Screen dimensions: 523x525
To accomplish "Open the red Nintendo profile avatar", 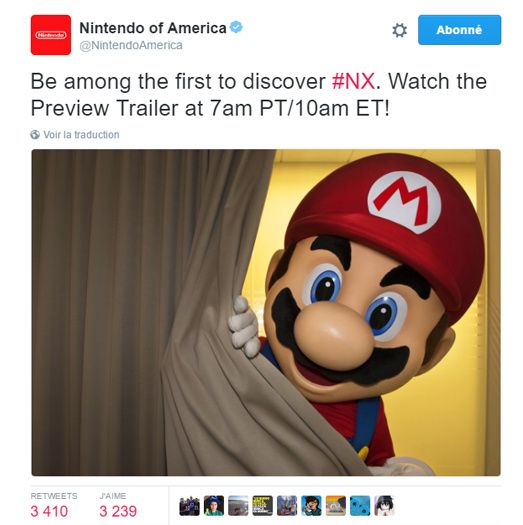I will coord(51,35).
